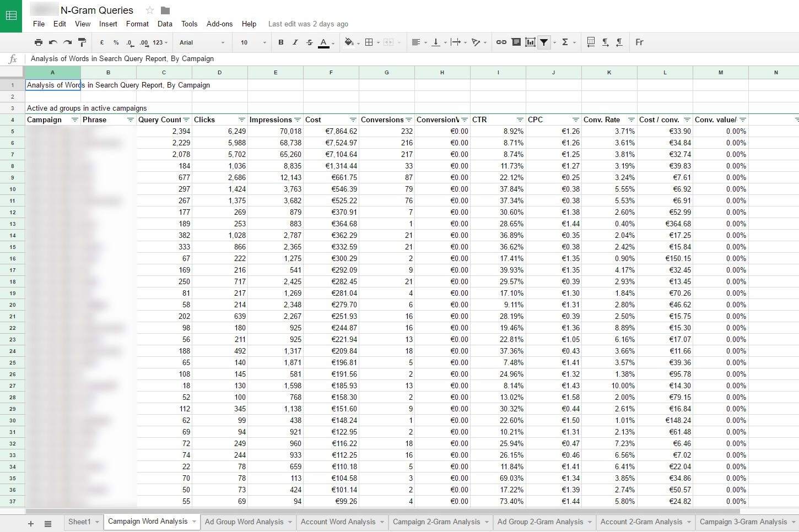Screen dimensions: 799x532
Task: Toggle the filter on the sheet
Action: [544, 42]
